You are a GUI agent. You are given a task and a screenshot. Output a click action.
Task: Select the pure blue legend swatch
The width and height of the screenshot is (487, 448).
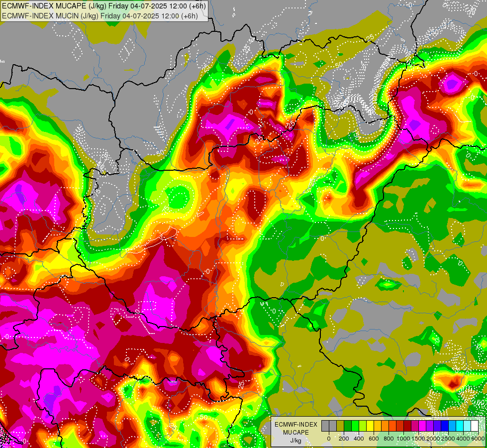445,426
